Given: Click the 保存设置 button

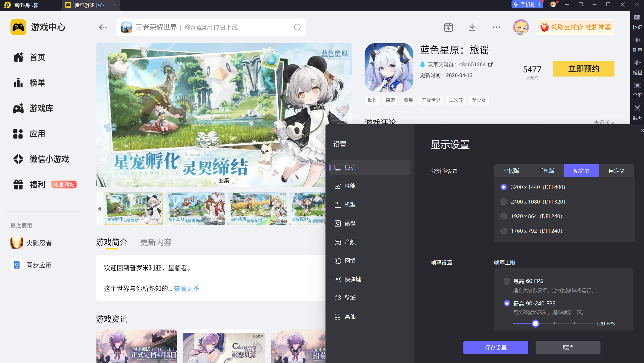Looking at the screenshot, I should [x=496, y=348].
